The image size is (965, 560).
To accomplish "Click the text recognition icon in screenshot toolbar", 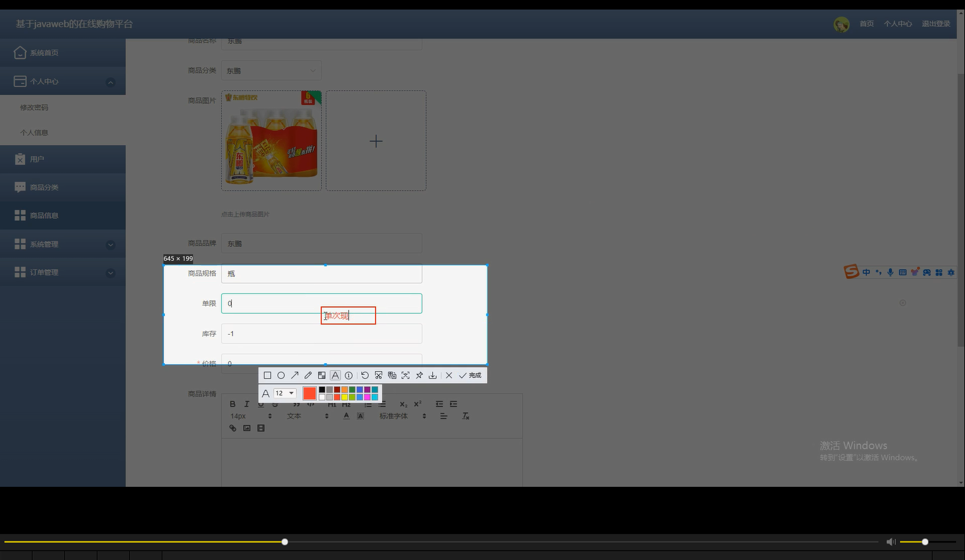I will point(405,375).
